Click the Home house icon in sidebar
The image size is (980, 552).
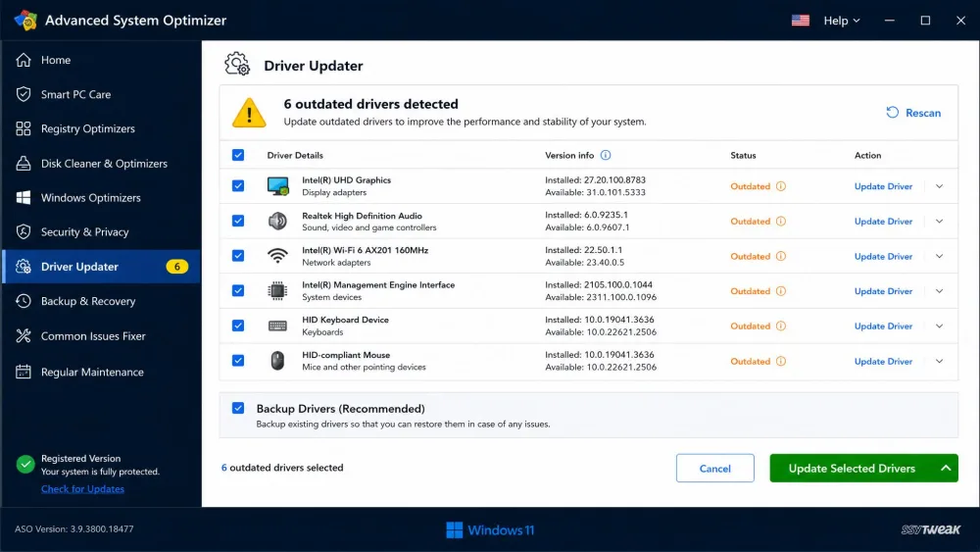24,60
